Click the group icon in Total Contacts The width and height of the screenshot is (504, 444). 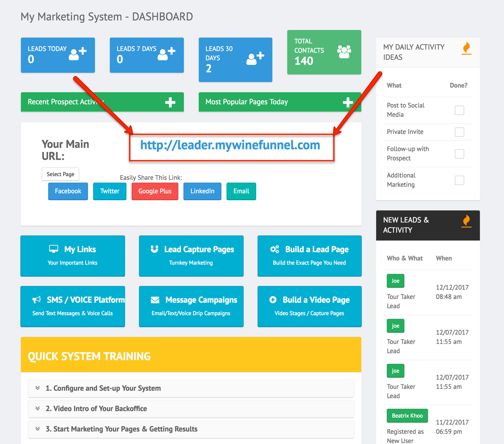[344, 51]
